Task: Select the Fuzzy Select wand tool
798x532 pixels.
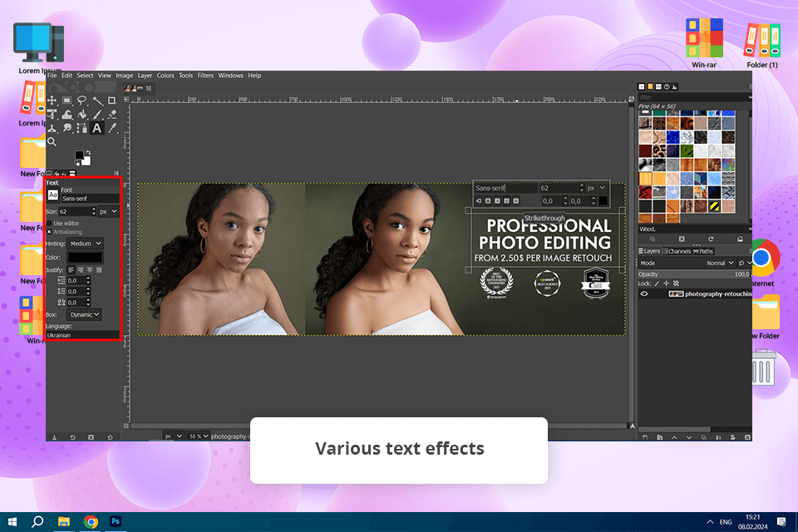Action: tap(97, 101)
